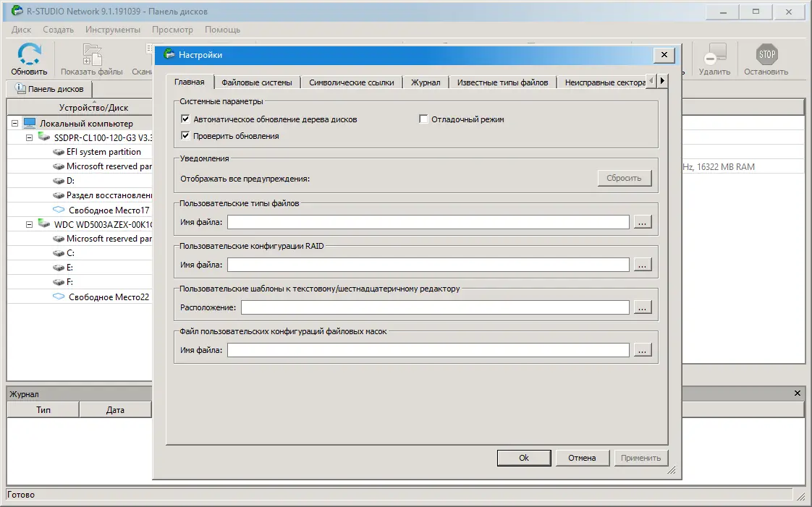This screenshot has height=507, width=812.
Task: Click the D: volume icon
Action: click(x=59, y=181)
